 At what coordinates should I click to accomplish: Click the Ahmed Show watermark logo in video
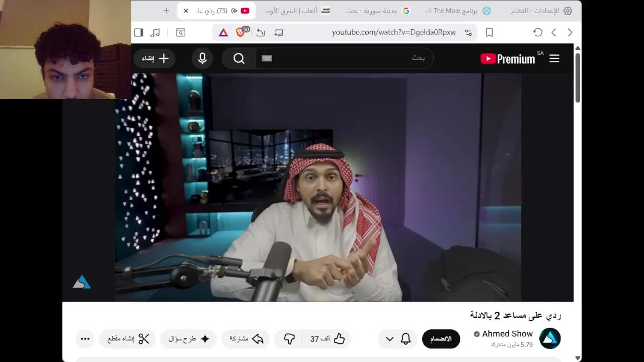(x=82, y=282)
